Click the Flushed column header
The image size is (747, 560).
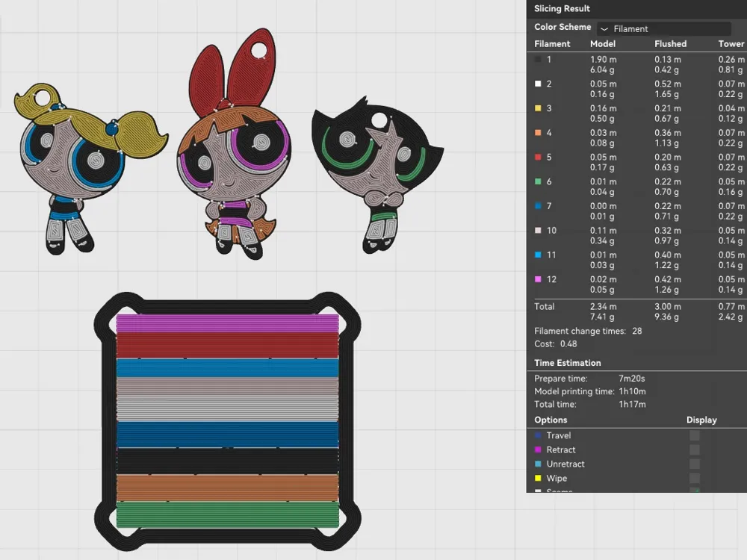click(670, 44)
